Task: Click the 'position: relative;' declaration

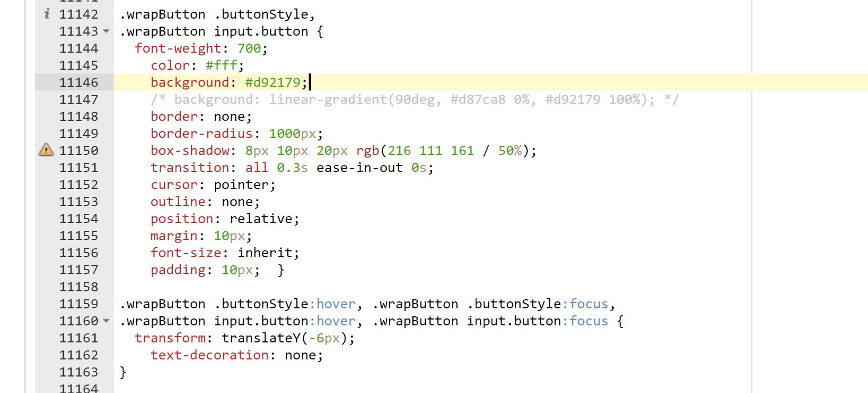Action: (x=225, y=219)
